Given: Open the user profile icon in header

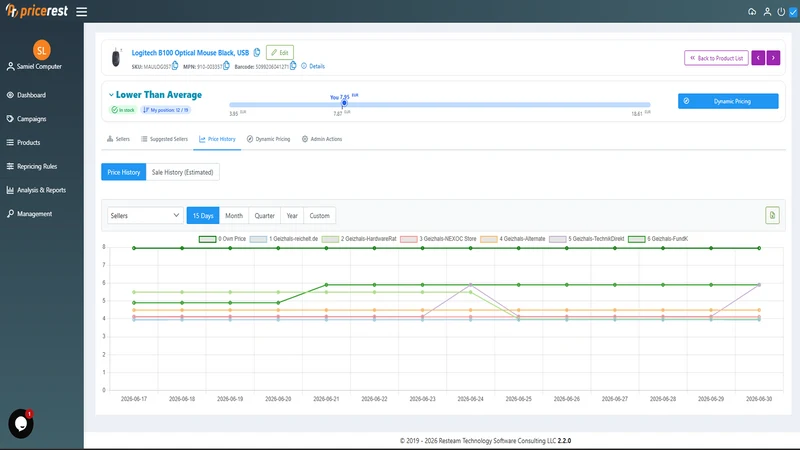Looking at the screenshot, I should pos(767,12).
